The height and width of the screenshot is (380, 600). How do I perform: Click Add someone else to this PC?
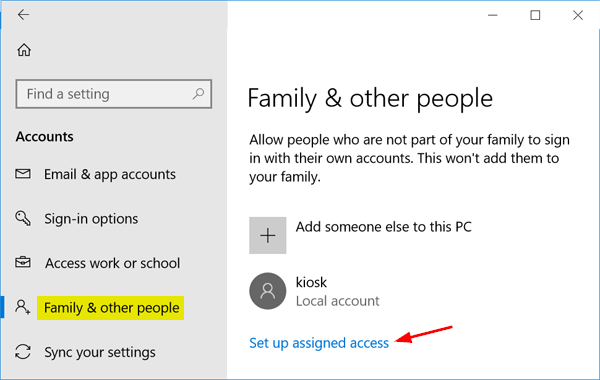383,227
